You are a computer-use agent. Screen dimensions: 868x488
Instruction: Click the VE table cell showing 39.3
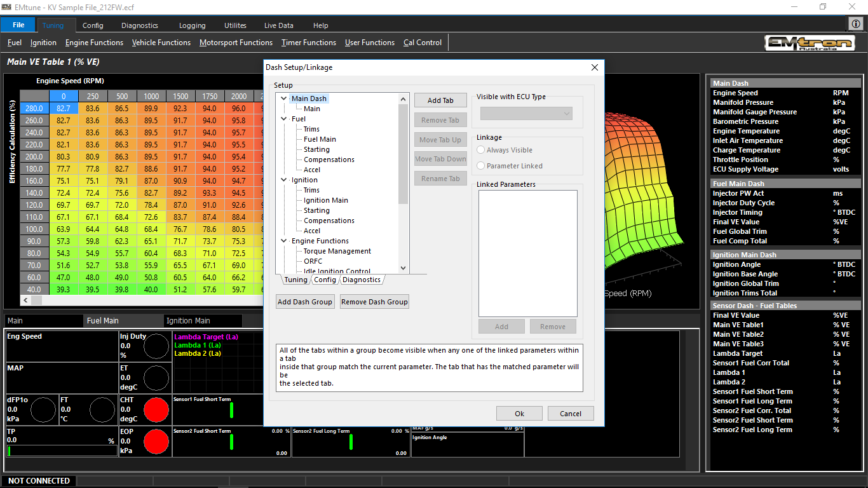pos(64,290)
